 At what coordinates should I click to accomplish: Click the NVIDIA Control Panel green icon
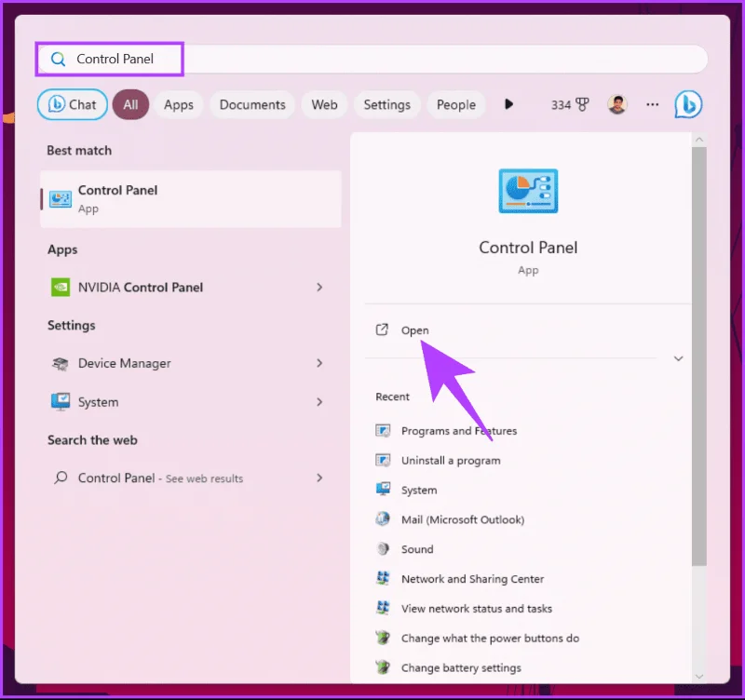coord(61,287)
